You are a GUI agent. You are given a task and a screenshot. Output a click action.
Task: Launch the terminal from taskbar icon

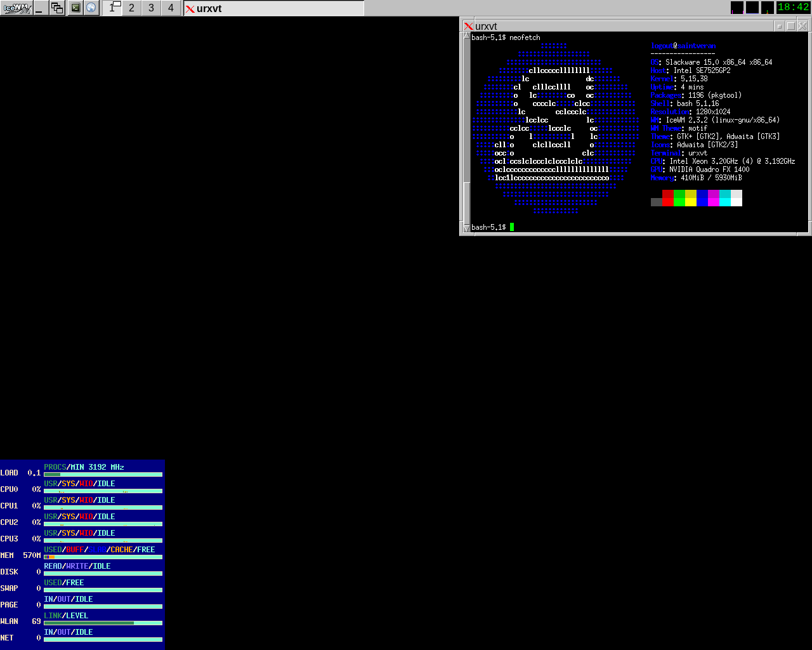75,8
